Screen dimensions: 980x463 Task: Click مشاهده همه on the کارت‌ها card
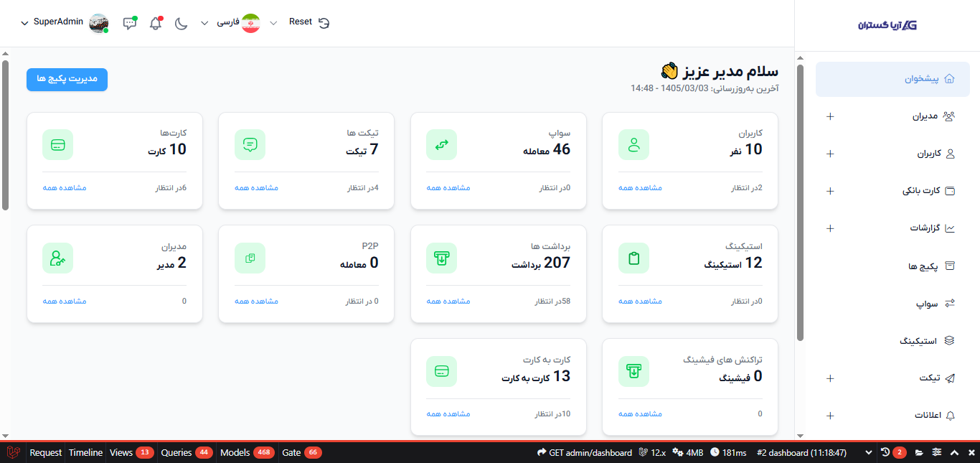tap(65, 188)
